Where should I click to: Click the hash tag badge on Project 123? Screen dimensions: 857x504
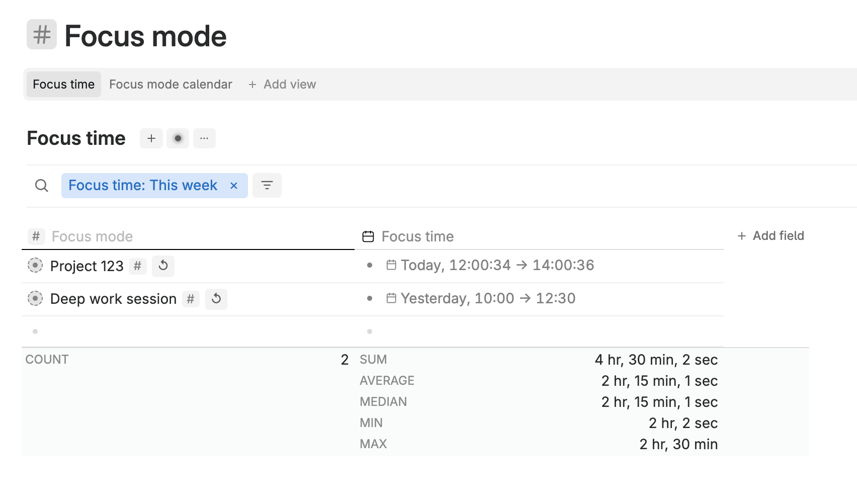137,266
